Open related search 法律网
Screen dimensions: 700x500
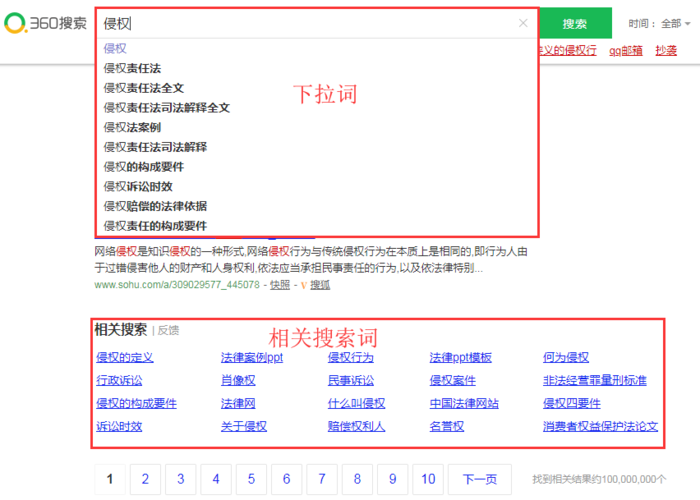(x=238, y=404)
